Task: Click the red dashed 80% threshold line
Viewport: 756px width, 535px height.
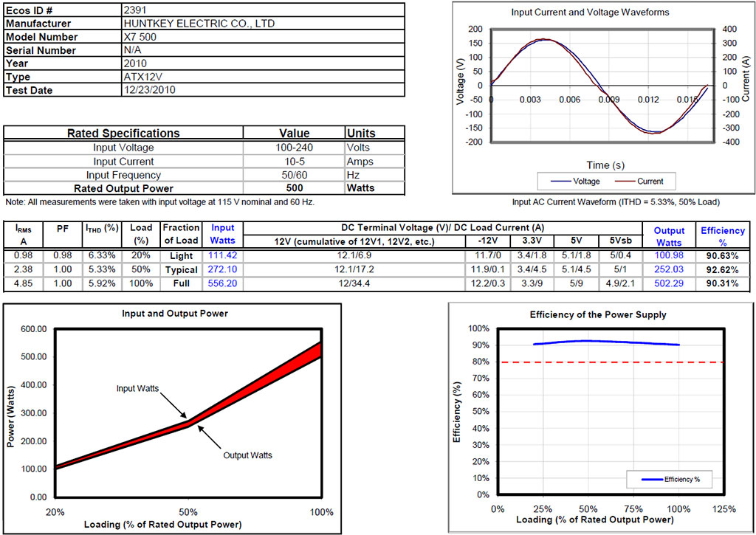Action: click(611, 362)
